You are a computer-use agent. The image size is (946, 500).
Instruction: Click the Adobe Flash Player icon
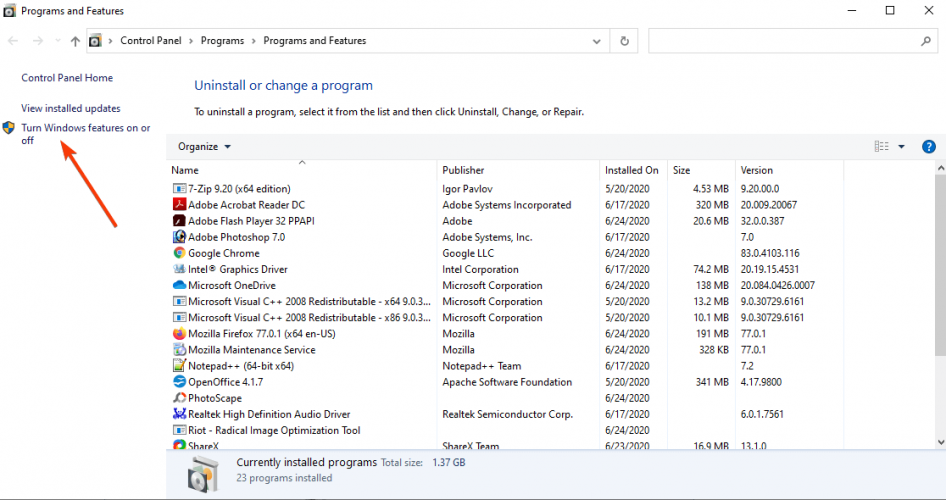(179, 221)
